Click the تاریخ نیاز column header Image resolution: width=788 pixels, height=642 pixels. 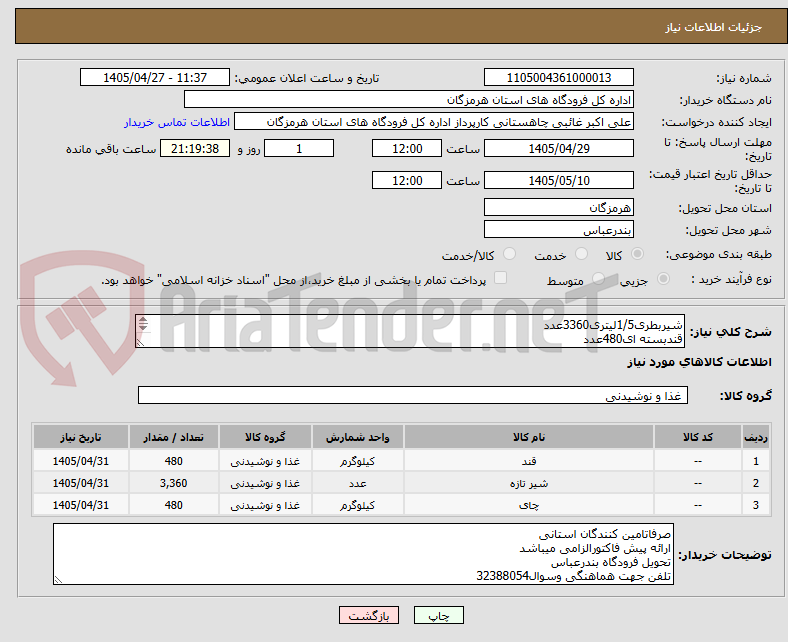click(80, 437)
